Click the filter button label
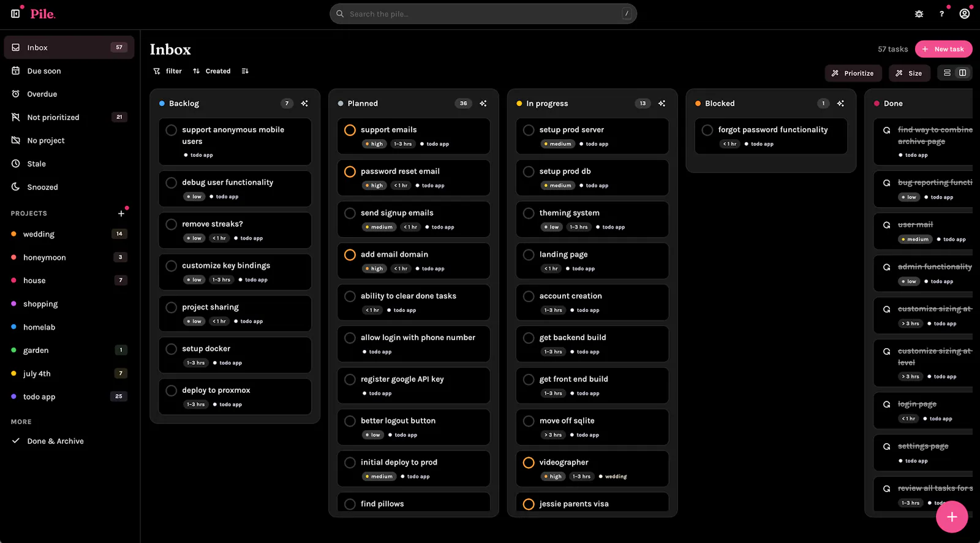 pyautogui.click(x=174, y=71)
